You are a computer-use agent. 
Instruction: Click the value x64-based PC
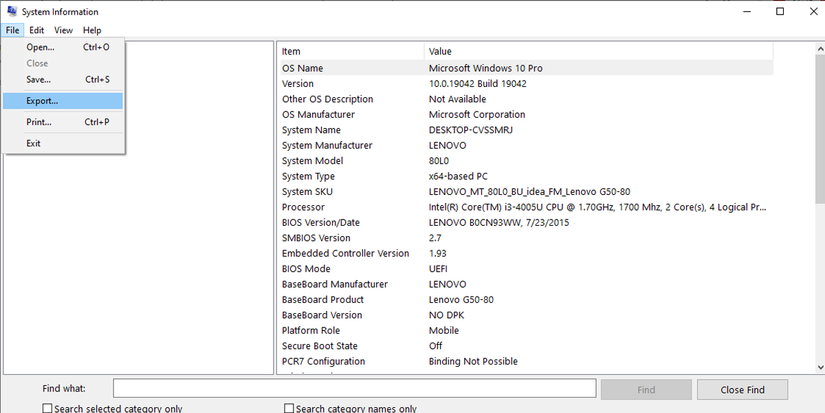click(x=458, y=176)
